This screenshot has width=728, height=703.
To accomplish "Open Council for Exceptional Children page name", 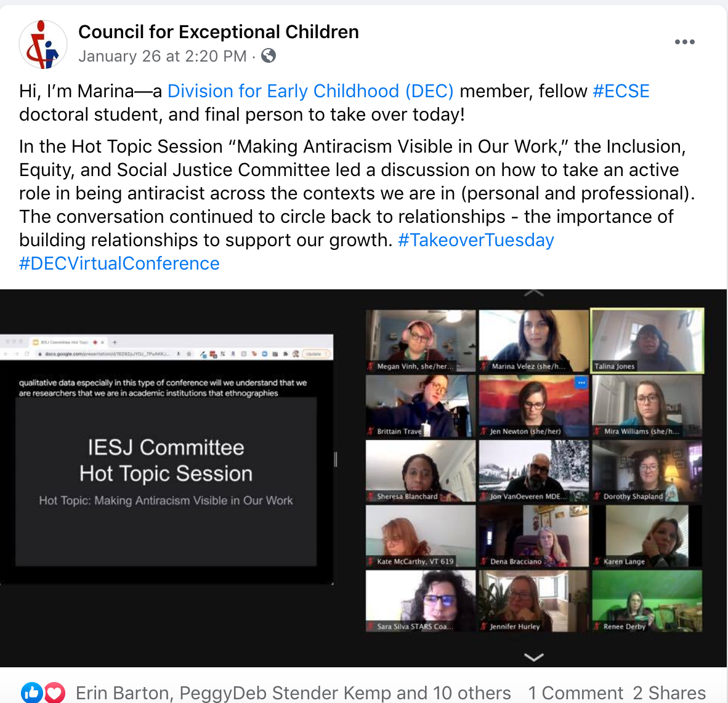I will (219, 32).
